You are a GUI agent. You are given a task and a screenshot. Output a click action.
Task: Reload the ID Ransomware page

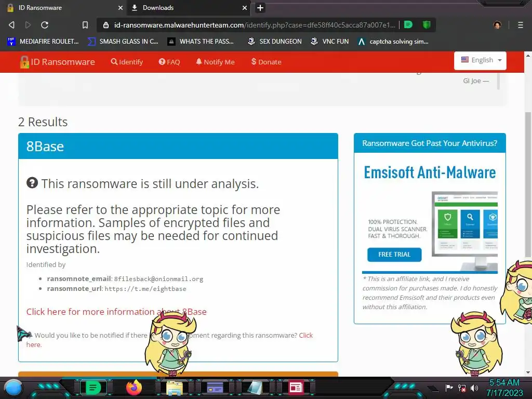tap(45, 25)
